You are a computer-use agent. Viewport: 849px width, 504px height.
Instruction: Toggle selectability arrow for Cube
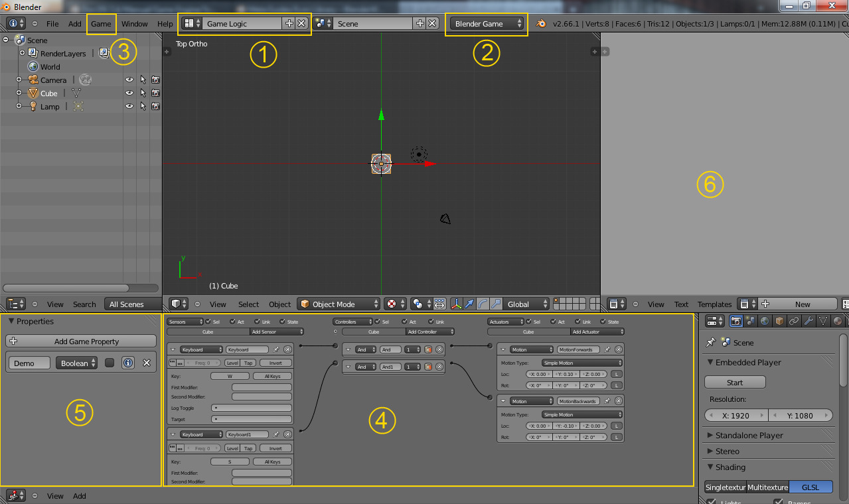coord(143,93)
